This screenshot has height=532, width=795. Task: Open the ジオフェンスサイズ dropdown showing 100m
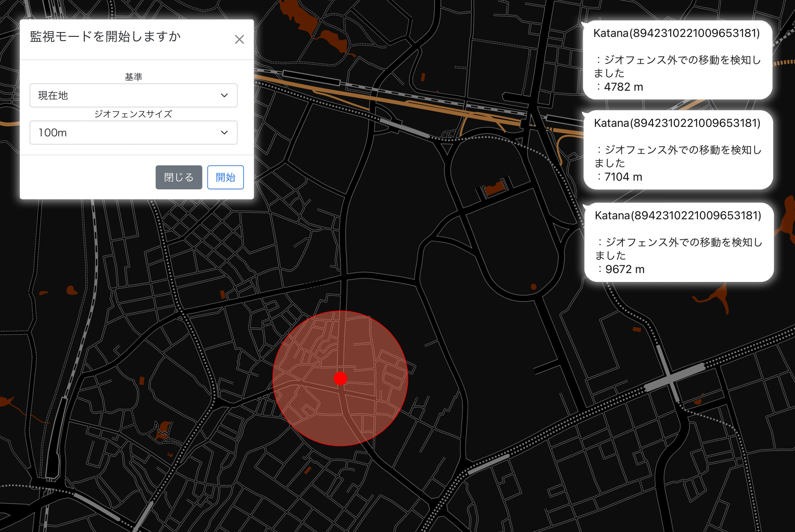tap(133, 132)
